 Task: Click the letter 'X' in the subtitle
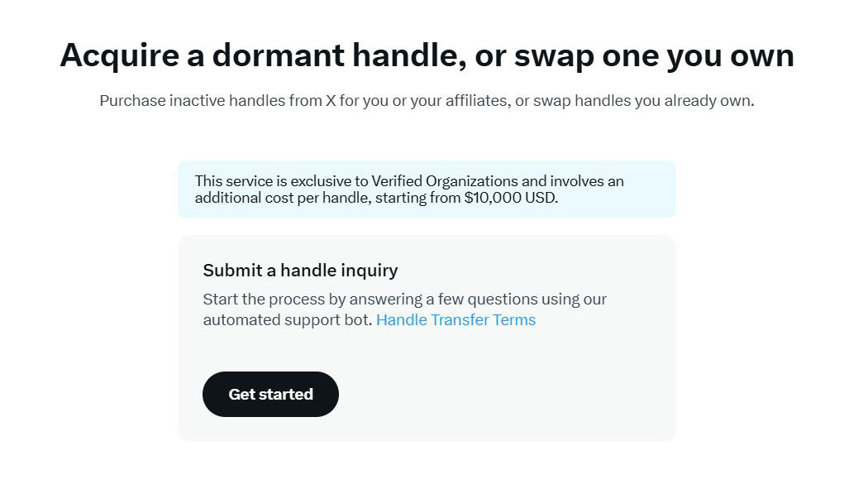pyautogui.click(x=331, y=101)
